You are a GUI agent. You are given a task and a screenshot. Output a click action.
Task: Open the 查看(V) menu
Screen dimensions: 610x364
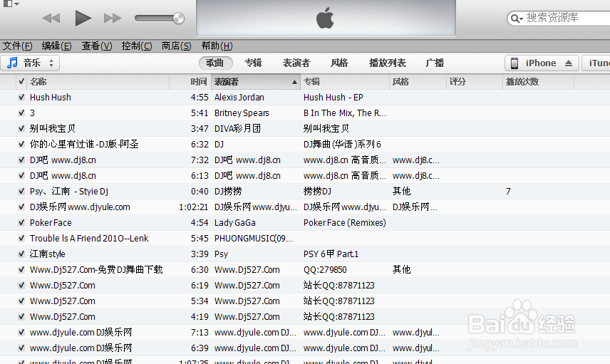pos(97,46)
